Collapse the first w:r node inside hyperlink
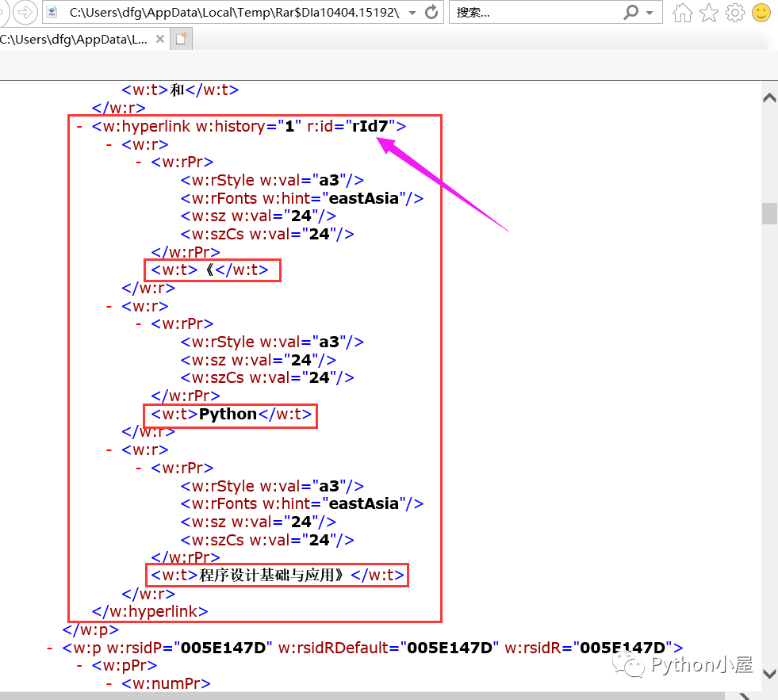Screen dimensions: 778x700 point(109,145)
